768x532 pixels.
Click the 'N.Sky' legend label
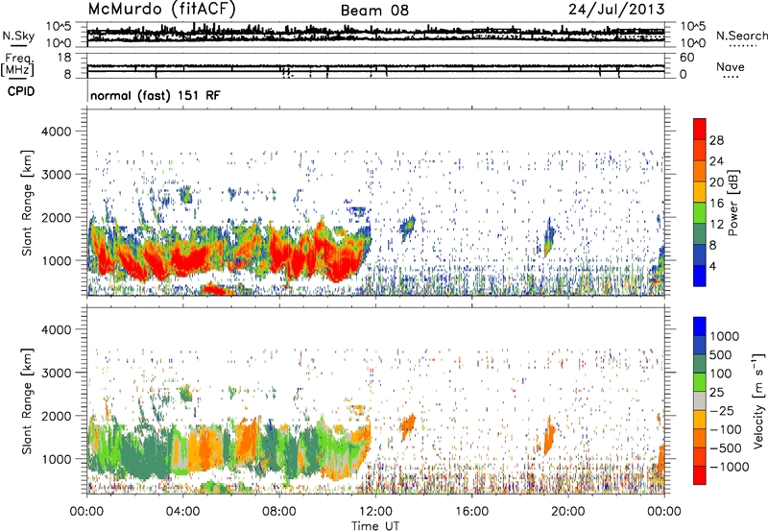click(18, 36)
